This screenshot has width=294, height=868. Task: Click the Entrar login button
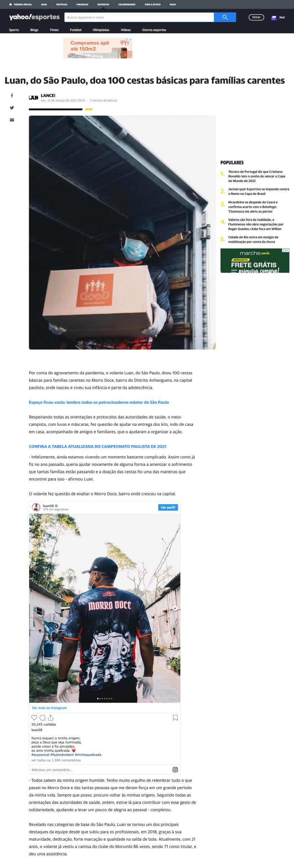(256, 17)
